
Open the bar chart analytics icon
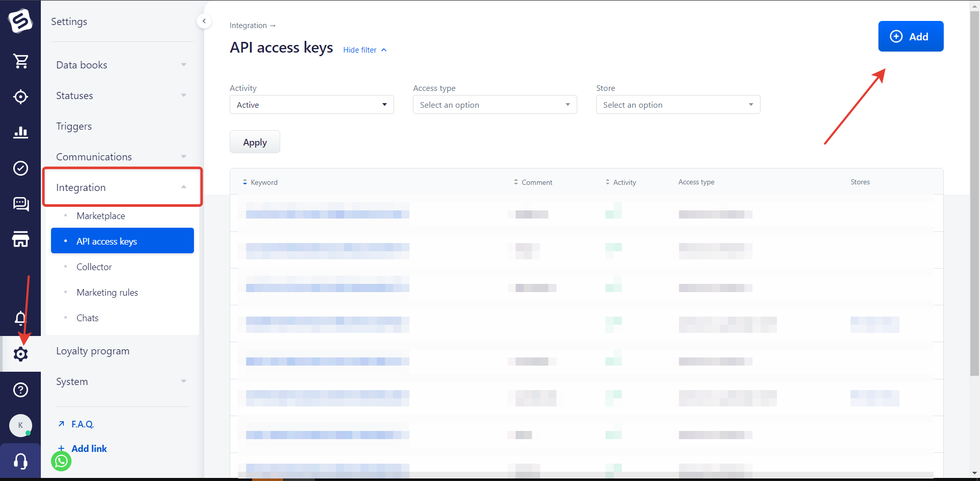(20, 132)
